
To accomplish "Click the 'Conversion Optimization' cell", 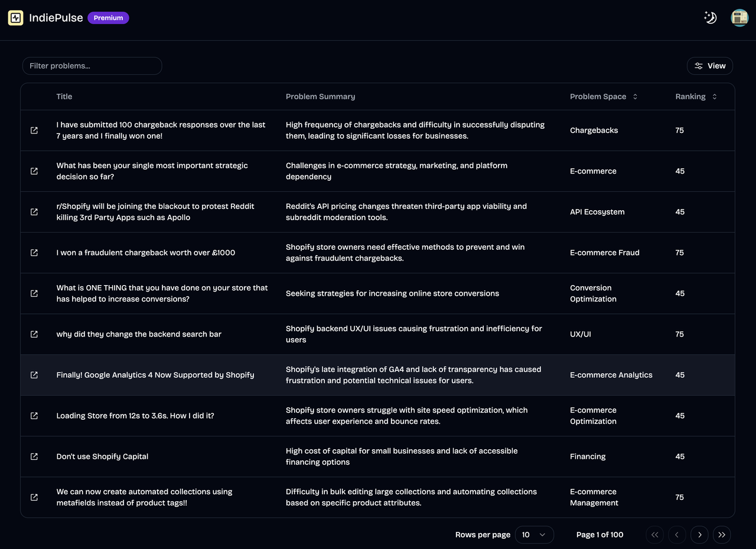I will (x=593, y=293).
